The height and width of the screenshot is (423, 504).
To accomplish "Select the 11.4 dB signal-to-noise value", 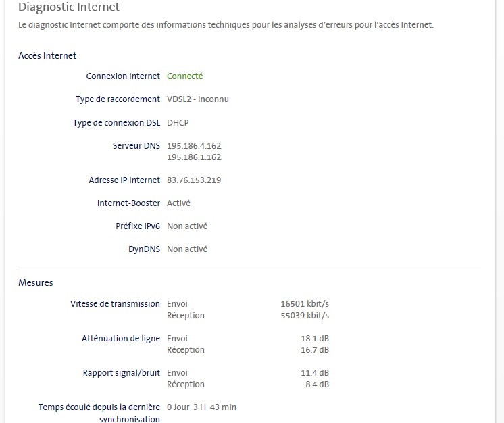I will (314, 373).
